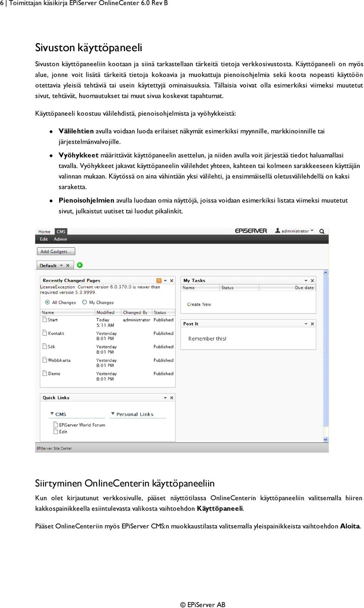Click the LicenseException warning message

click(x=100, y=290)
